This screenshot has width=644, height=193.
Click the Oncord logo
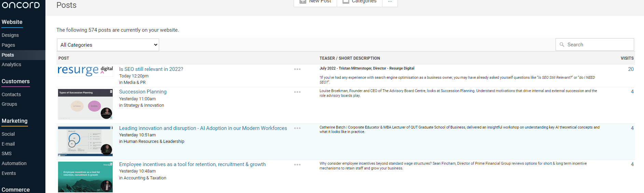point(21,5)
